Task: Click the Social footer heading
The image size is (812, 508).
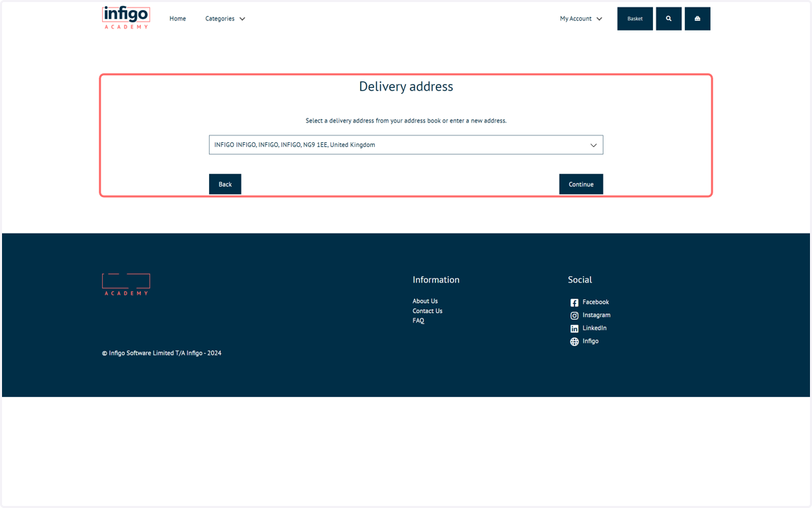Action: click(x=580, y=280)
